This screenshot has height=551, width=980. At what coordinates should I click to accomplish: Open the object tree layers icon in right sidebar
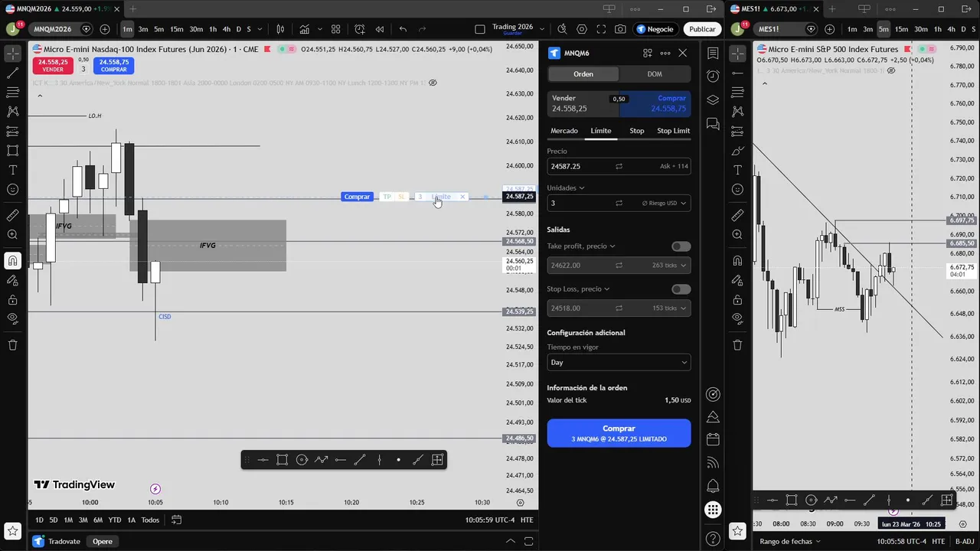click(x=713, y=100)
